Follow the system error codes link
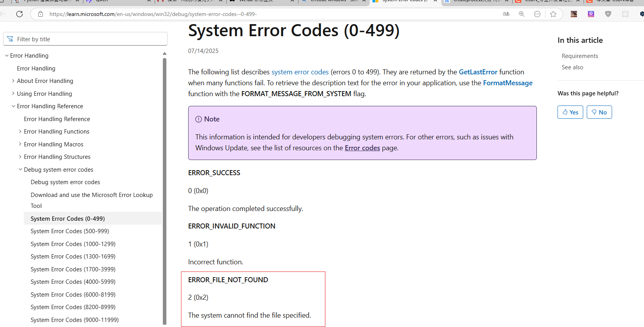Screen dimensions: 644x327 [x=300, y=72]
